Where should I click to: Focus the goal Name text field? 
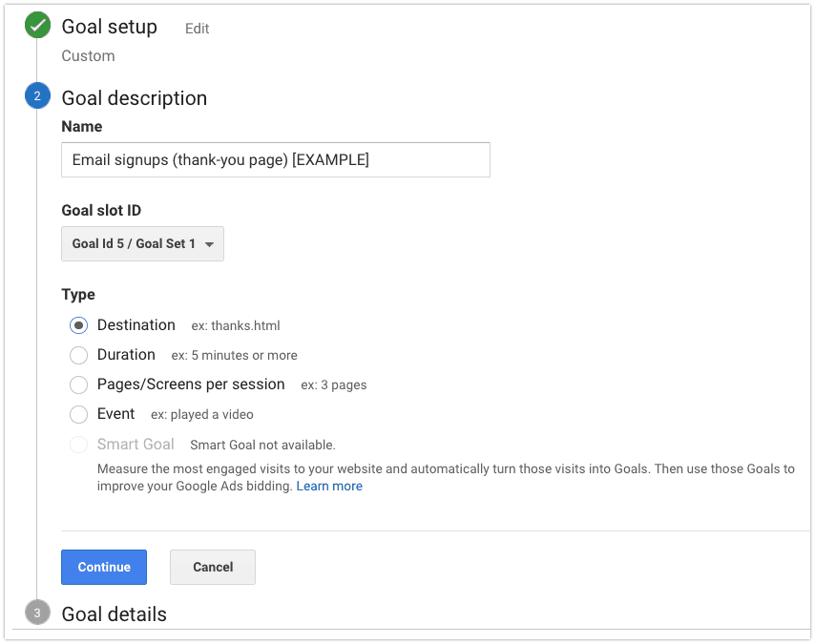[276, 159]
